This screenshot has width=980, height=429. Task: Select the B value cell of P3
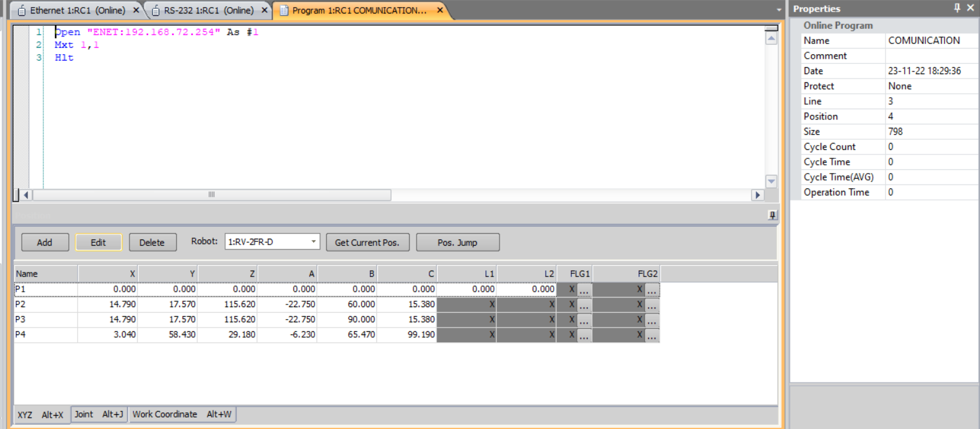[x=347, y=320]
